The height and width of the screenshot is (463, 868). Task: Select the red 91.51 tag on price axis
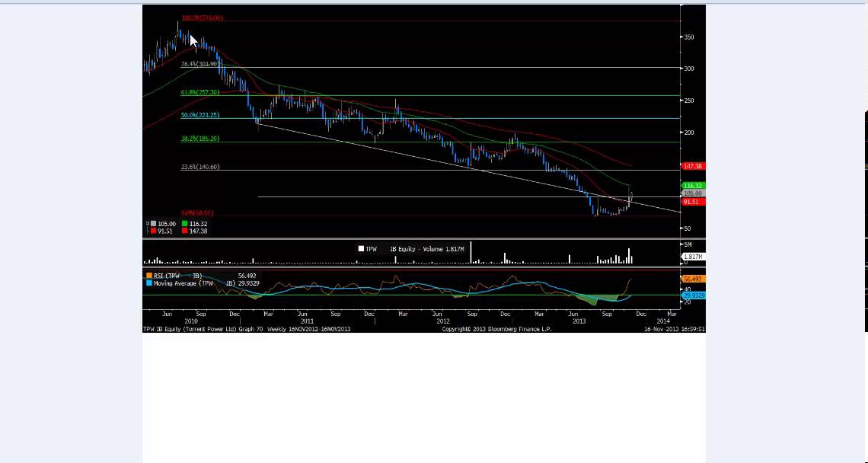coord(693,202)
